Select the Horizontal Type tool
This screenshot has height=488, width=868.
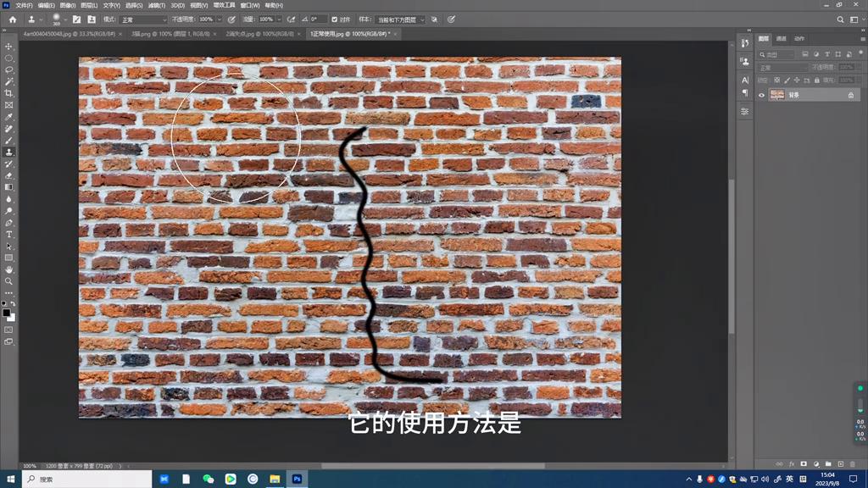click(8, 236)
